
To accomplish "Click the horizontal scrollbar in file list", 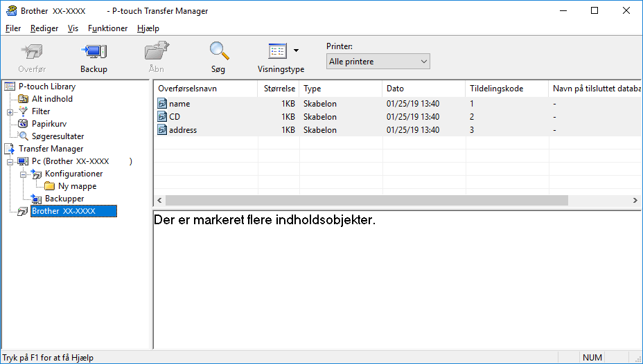I will pyautogui.click(x=366, y=200).
